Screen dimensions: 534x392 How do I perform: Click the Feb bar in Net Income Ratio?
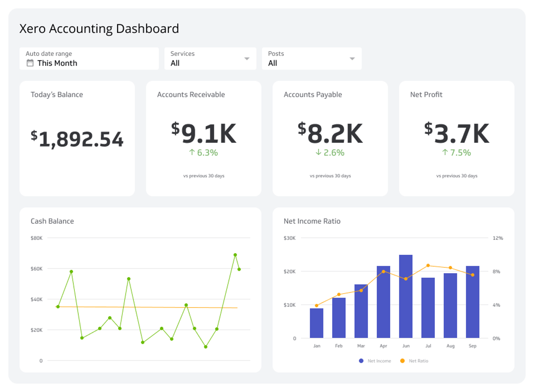coord(339,318)
